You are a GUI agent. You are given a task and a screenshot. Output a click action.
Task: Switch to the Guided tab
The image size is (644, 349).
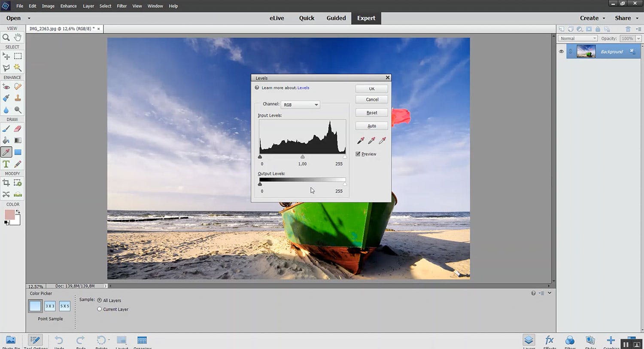tap(336, 18)
